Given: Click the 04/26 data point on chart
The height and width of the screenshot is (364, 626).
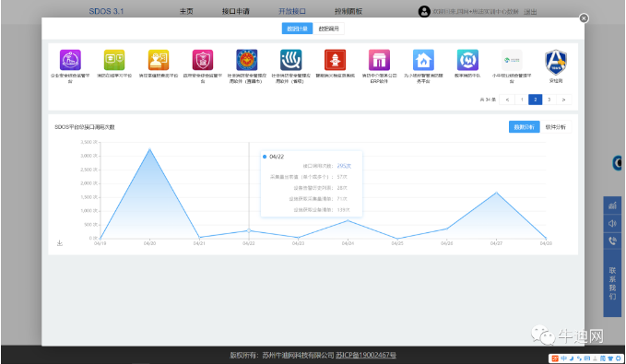Looking at the screenshot, I should [447, 229].
